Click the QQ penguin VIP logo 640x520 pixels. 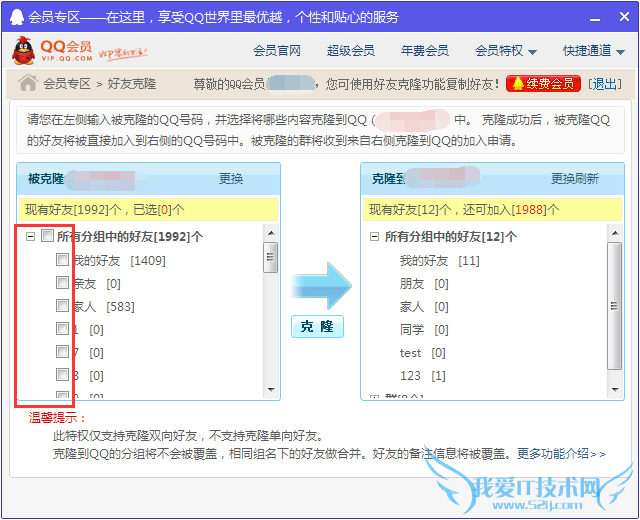(52, 51)
